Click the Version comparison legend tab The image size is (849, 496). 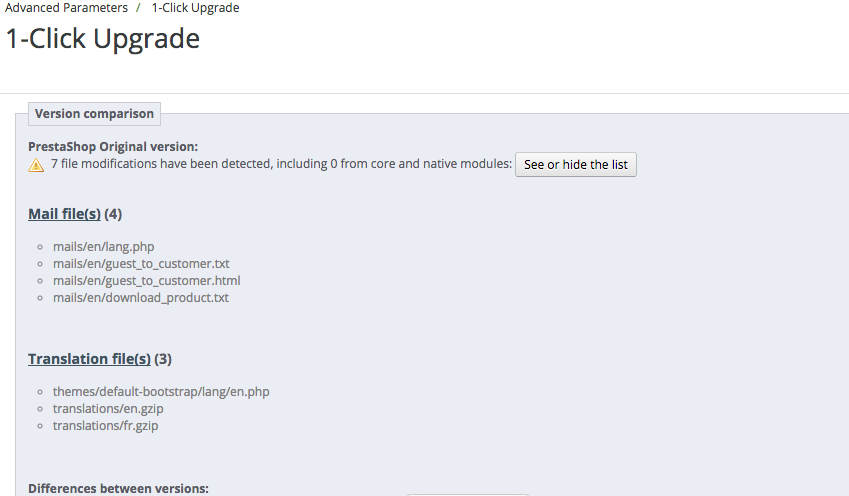point(94,114)
